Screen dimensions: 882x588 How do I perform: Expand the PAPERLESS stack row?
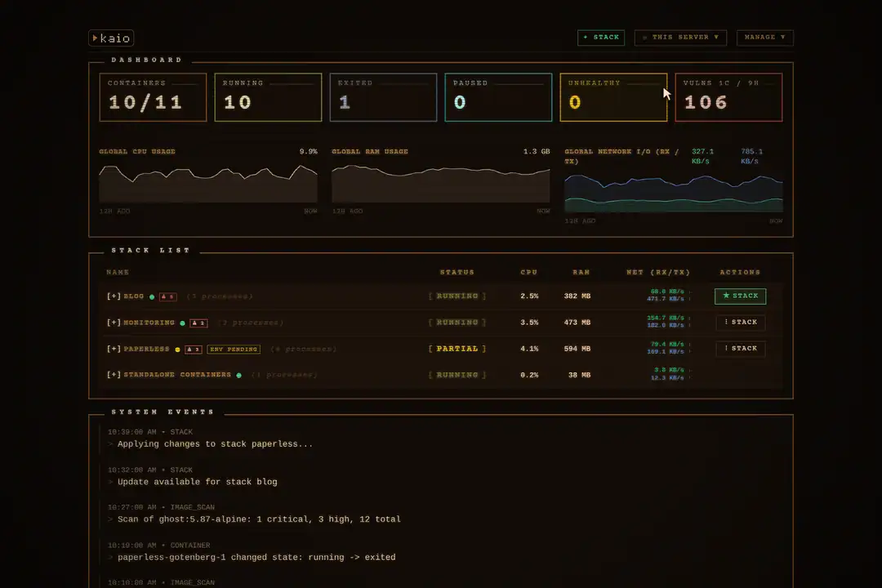point(114,349)
